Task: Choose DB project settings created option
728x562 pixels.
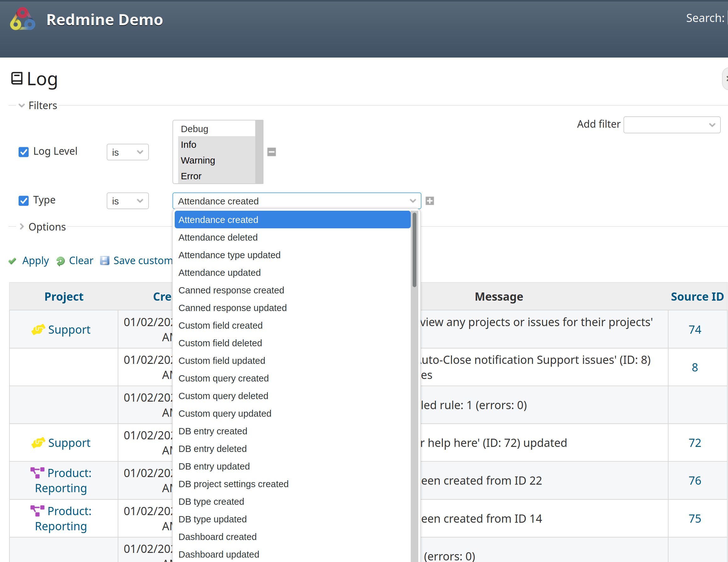Action: tap(292, 484)
